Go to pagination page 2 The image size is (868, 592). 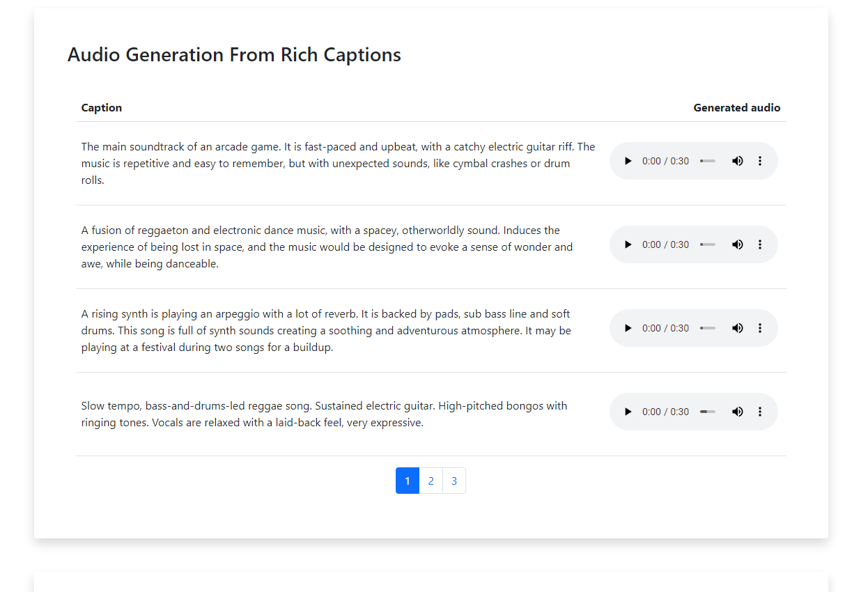[431, 481]
